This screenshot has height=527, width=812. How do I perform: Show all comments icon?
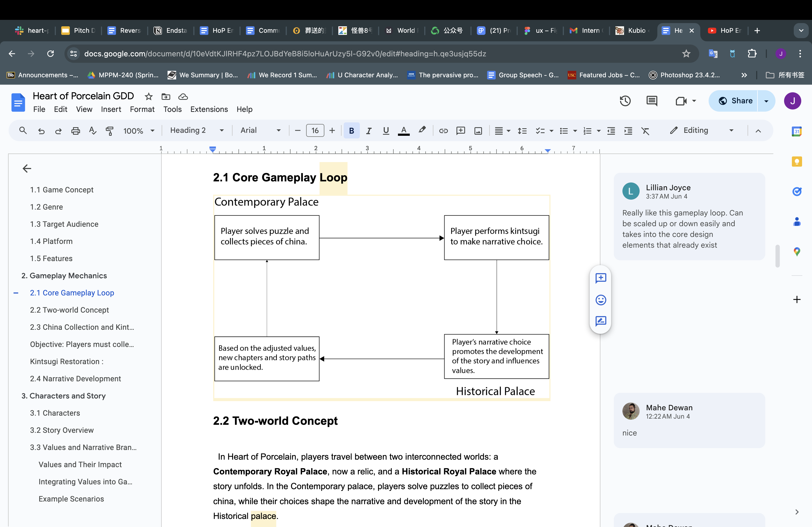(652, 101)
